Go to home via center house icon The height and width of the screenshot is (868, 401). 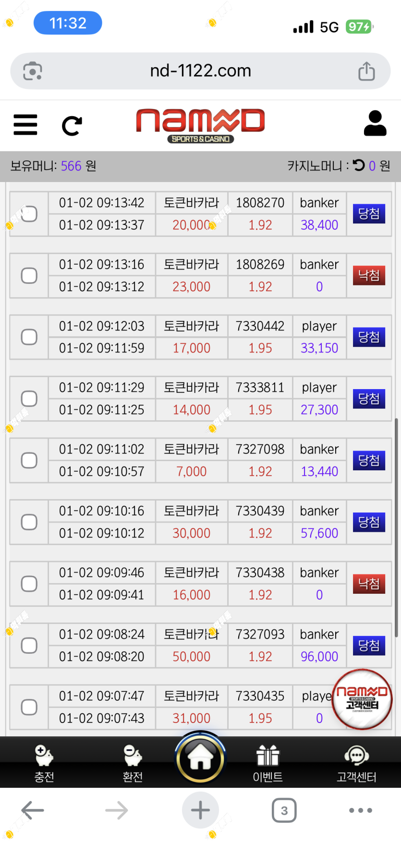[x=200, y=759]
